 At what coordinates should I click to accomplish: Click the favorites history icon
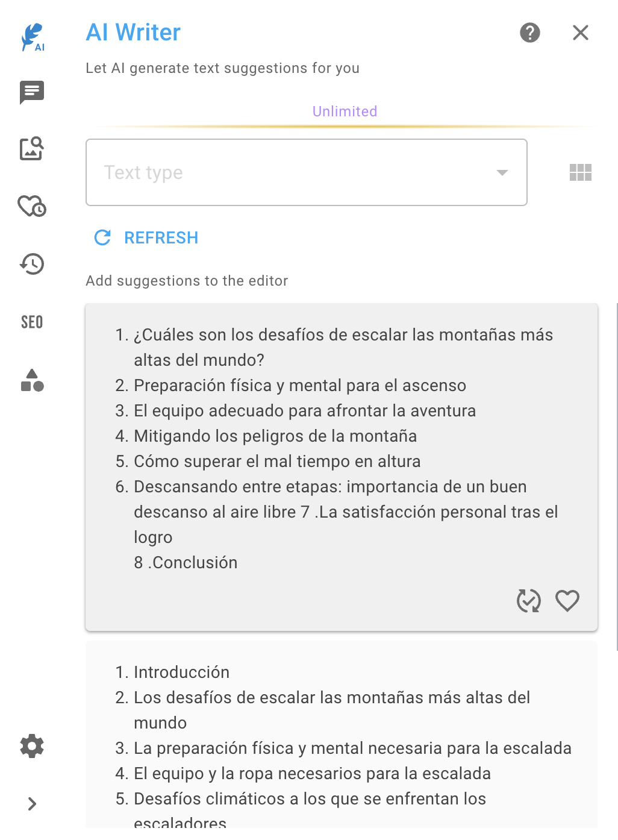tap(31, 206)
